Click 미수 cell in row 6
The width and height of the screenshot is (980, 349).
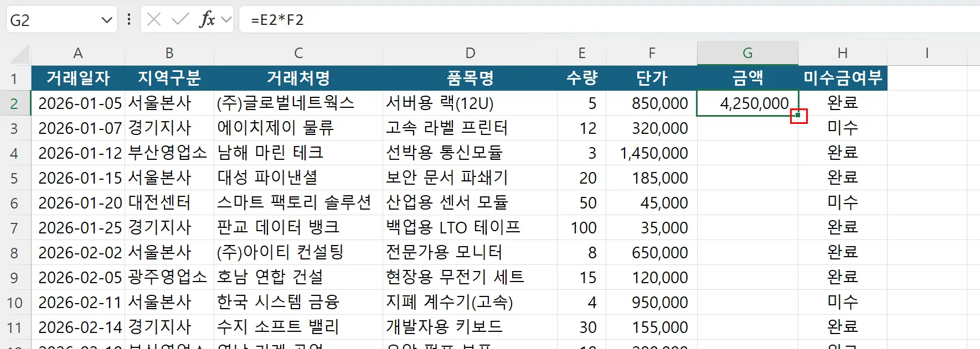(x=843, y=203)
